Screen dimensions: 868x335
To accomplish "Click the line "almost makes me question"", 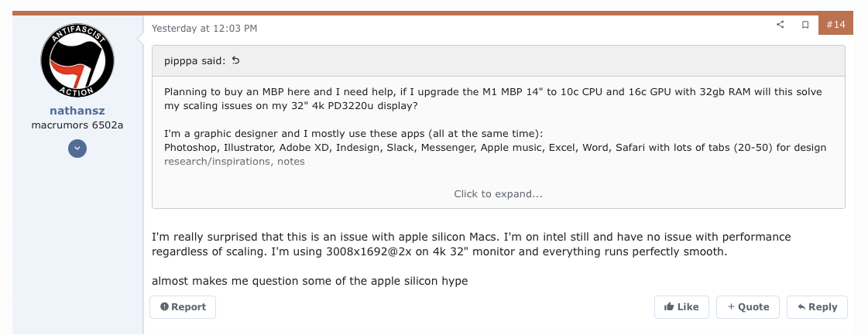I will tap(310, 281).
